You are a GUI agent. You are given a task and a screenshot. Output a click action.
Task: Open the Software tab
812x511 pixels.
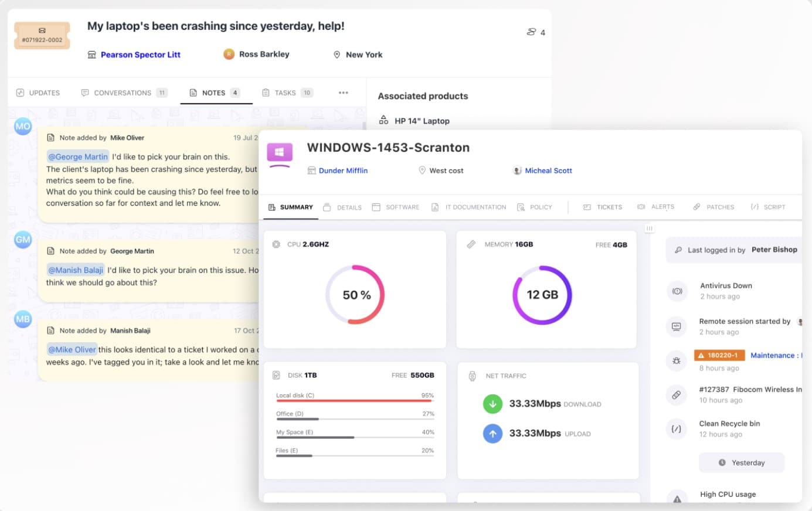[396, 207]
